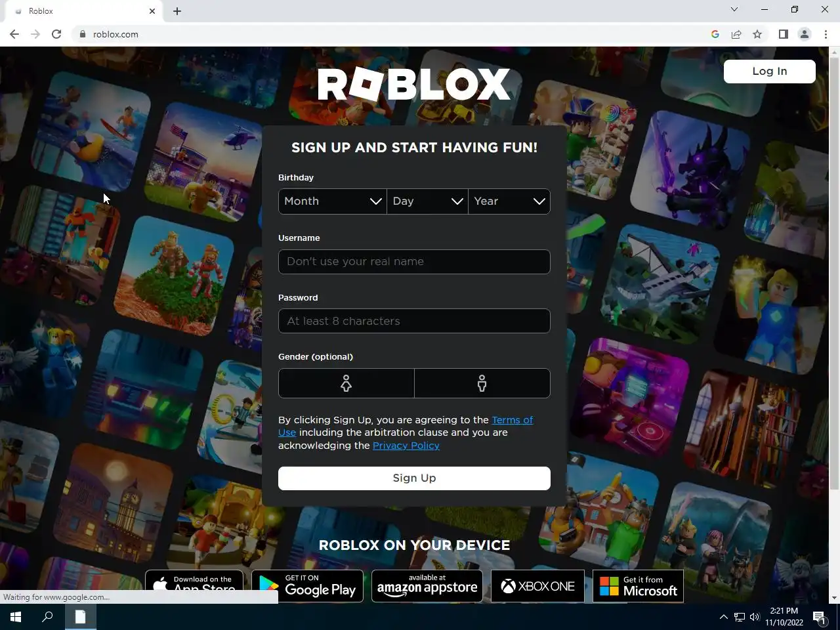The width and height of the screenshot is (840, 630).
Task: Open a new tab with the plus icon
Action: tap(177, 11)
